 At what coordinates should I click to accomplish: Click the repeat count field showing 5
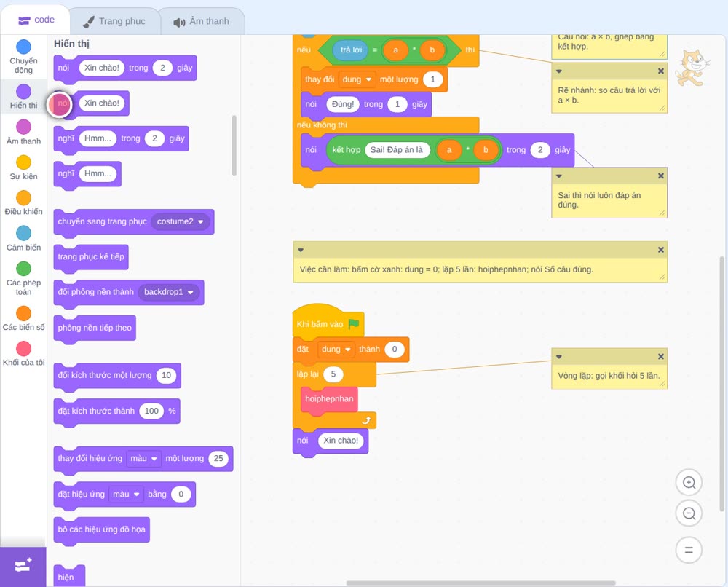[x=333, y=374]
